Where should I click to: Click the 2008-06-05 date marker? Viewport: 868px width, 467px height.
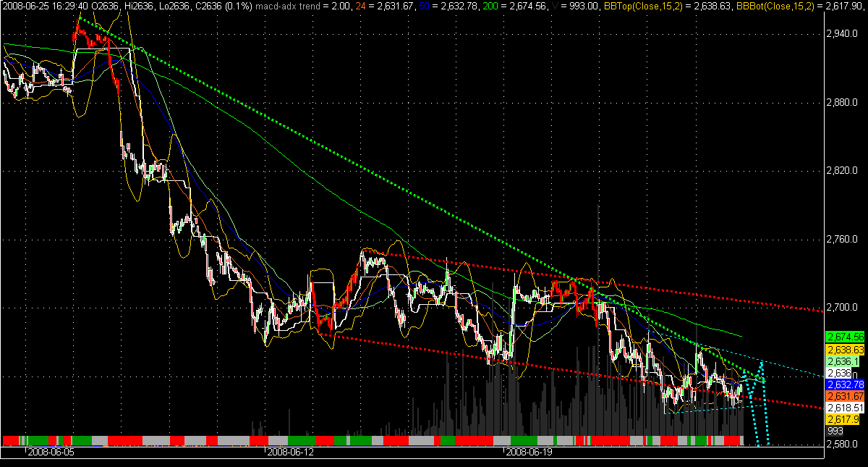click(51, 452)
